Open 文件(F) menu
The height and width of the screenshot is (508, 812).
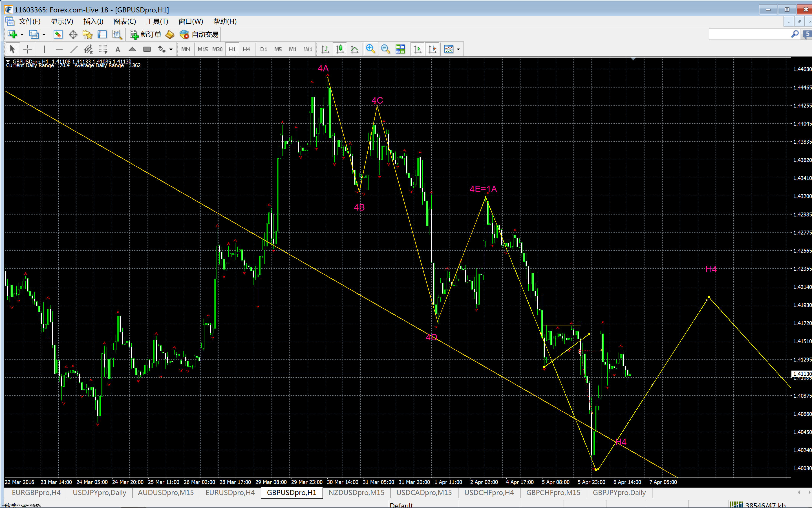tap(30, 21)
